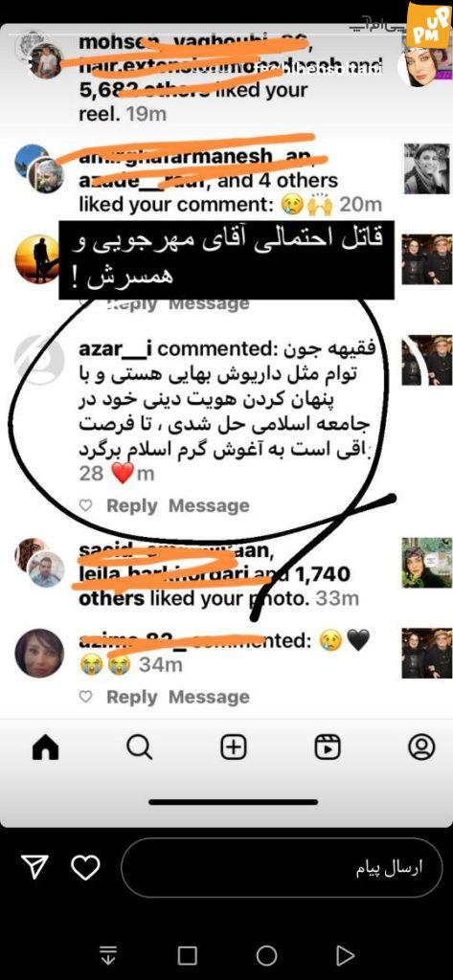This screenshot has height=980, width=453.
Task: Reply to the azar__i comment
Action: tap(131, 505)
